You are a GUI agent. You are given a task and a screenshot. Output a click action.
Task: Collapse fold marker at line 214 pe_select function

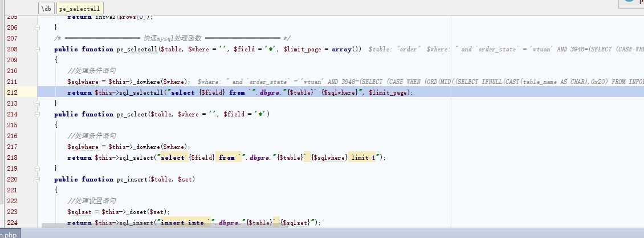click(x=38, y=114)
